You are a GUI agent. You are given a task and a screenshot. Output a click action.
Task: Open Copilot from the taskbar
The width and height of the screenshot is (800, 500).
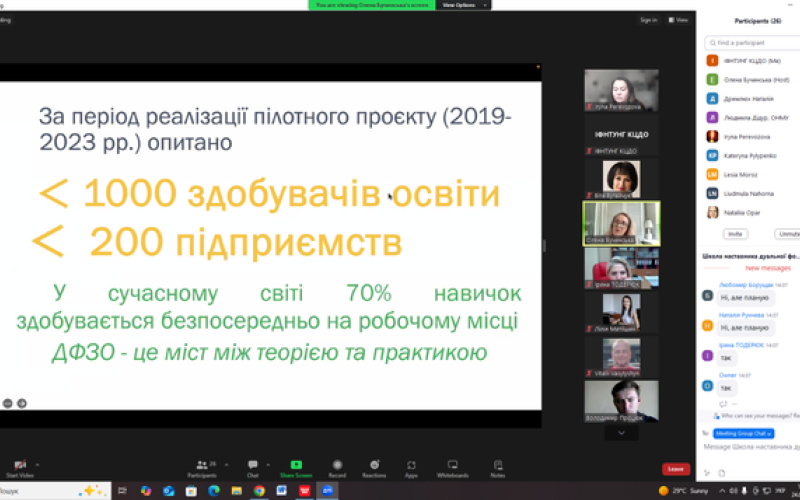click(x=146, y=491)
